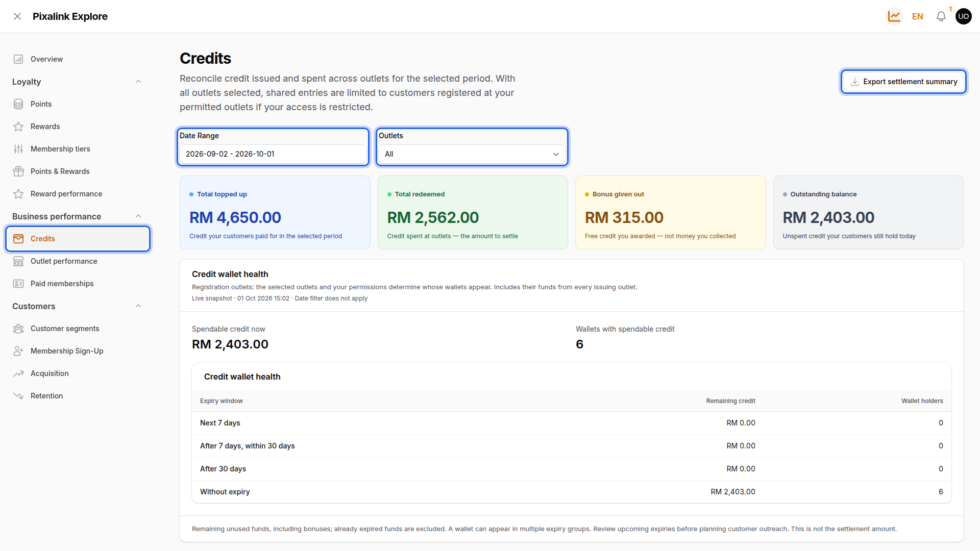Open Points in Loyalty menu

point(78,104)
